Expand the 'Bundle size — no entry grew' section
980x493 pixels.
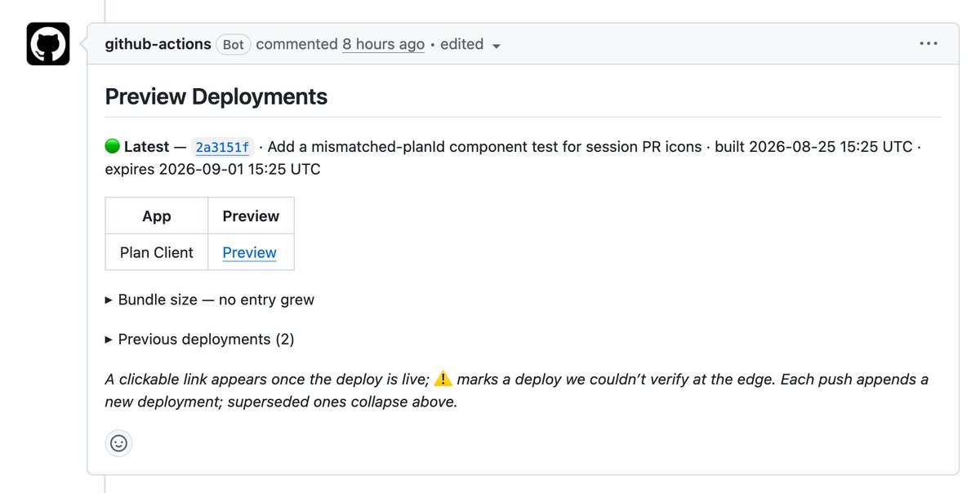pyautogui.click(x=210, y=300)
